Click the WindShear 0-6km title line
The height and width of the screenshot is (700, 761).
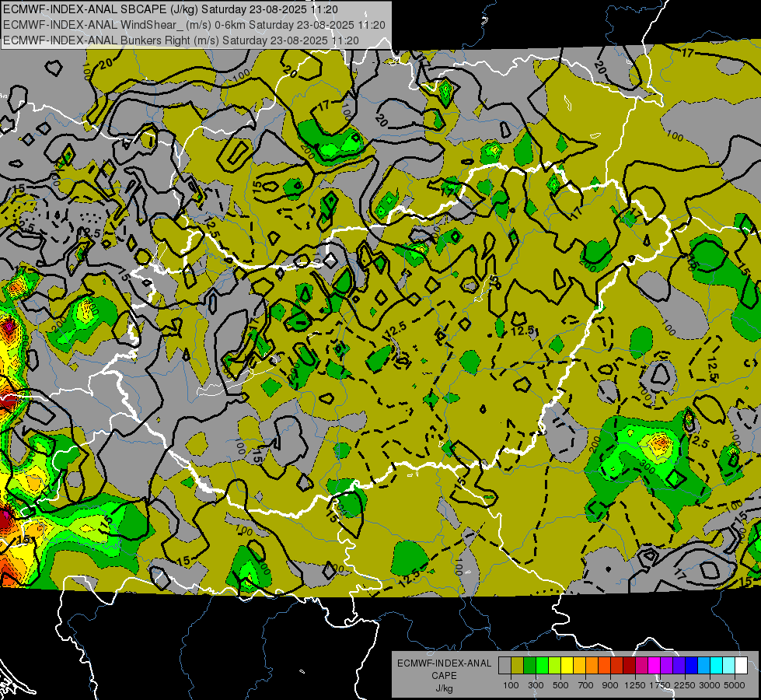[x=194, y=25]
